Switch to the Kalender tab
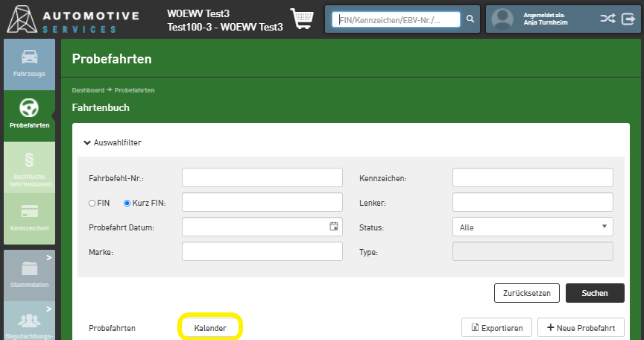The image size is (644, 340). (210, 328)
